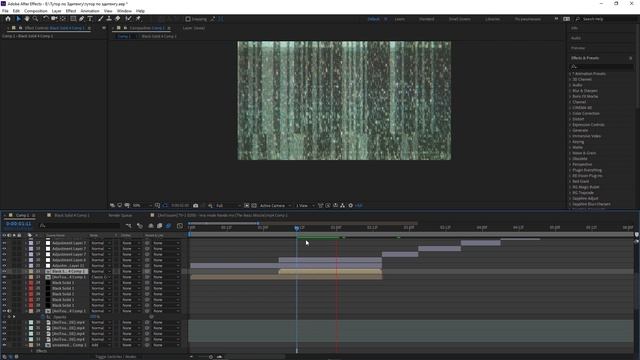This screenshot has height=360, width=640.
Task: Expand the Distort effects category
Action: point(578,119)
